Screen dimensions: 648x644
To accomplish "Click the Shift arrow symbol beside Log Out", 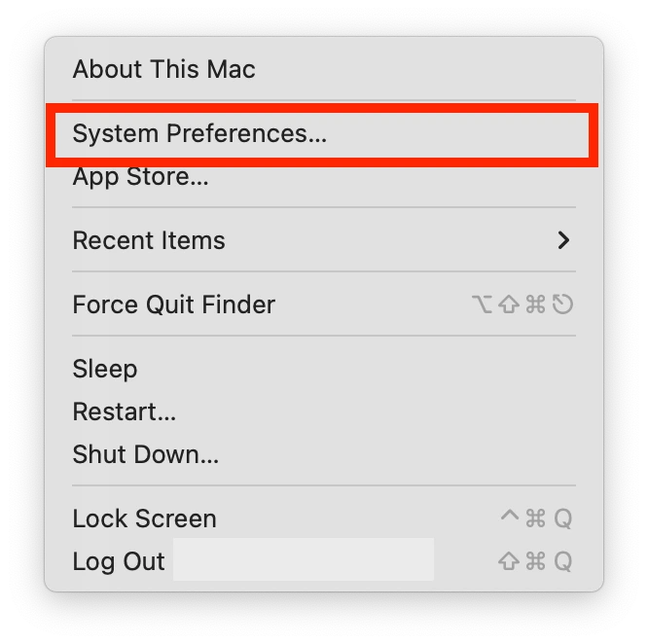I will (509, 561).
